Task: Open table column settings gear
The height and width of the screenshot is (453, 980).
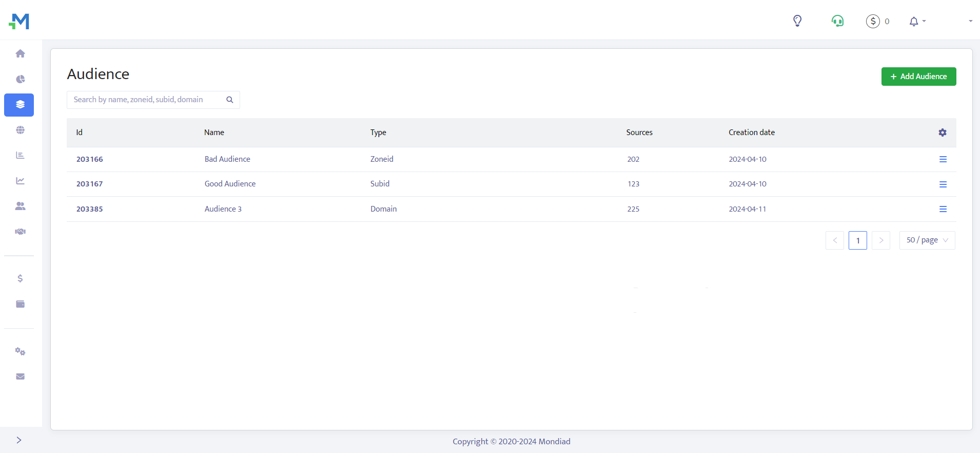Action: click(x=943, y=133)
